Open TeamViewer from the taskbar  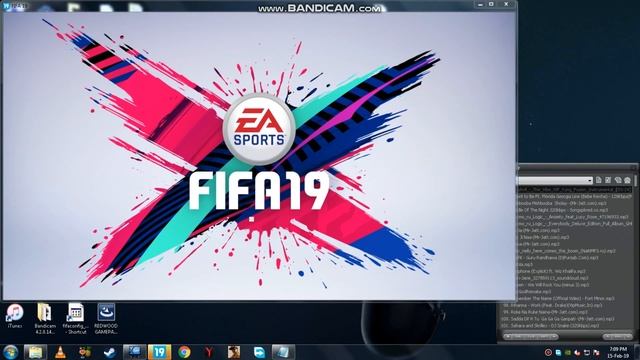point(259,352)
